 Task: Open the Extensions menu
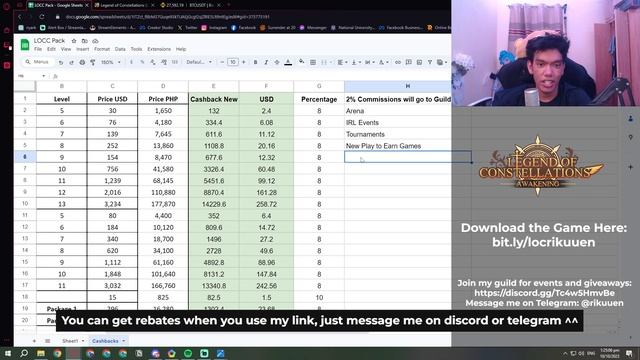[159, 49]
